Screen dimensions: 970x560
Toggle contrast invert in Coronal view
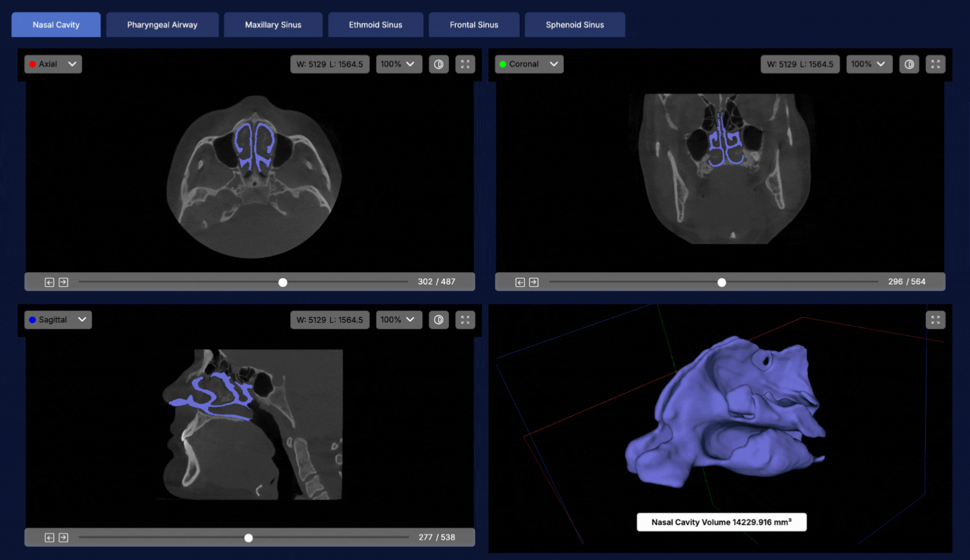[909, 64]
